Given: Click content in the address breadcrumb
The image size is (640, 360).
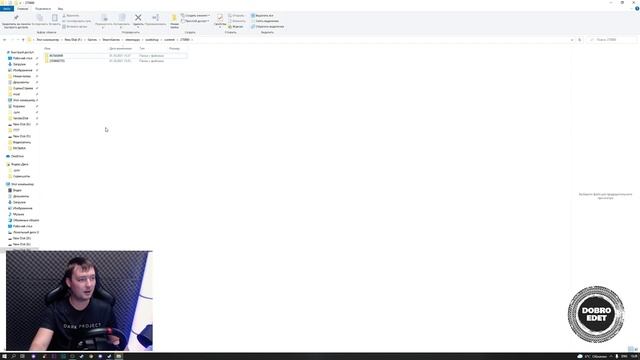Looking at the screenshot, I should tap(169, 40).
